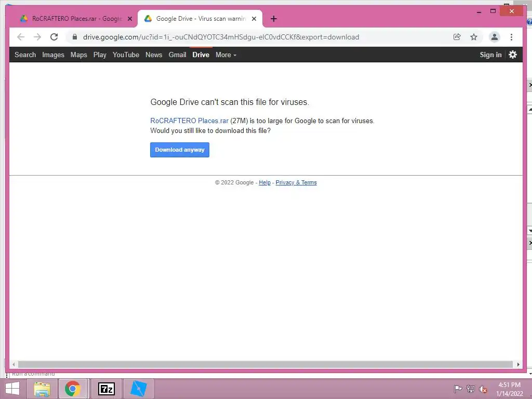Open the Chrome profile avatar
This screenshot has height=399, width=532.
pyautogui.click(x=495, y=37)
